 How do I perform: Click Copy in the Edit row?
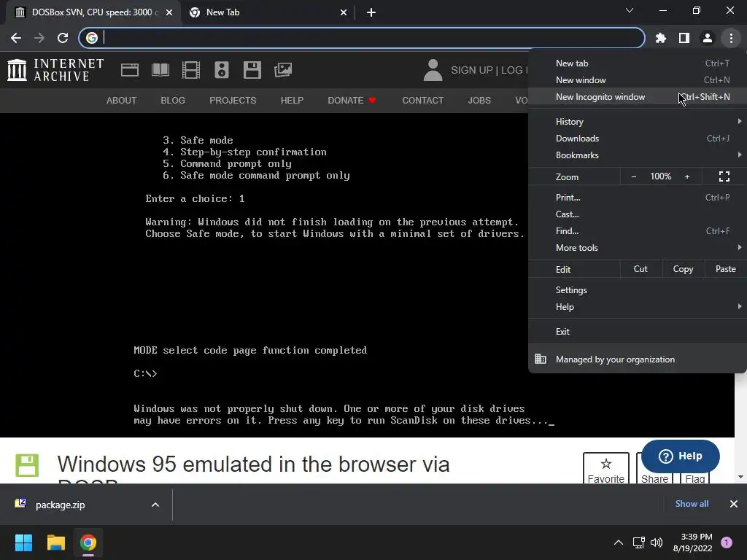click(x=683, y=269)
